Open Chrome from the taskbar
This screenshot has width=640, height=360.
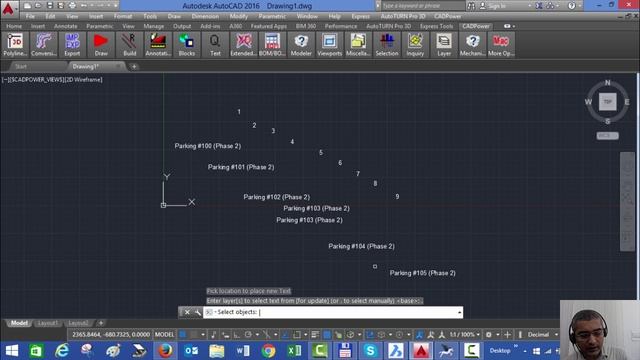click(x=269, y=351)
